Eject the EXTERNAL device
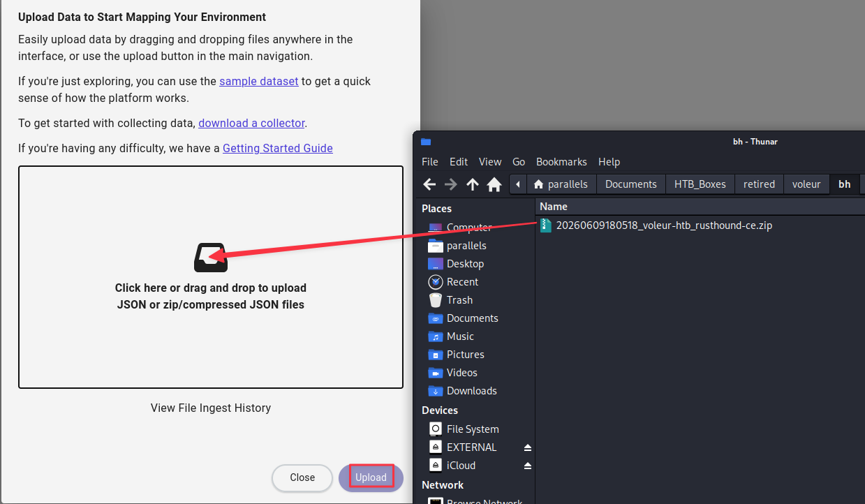 tap(528, 447)
